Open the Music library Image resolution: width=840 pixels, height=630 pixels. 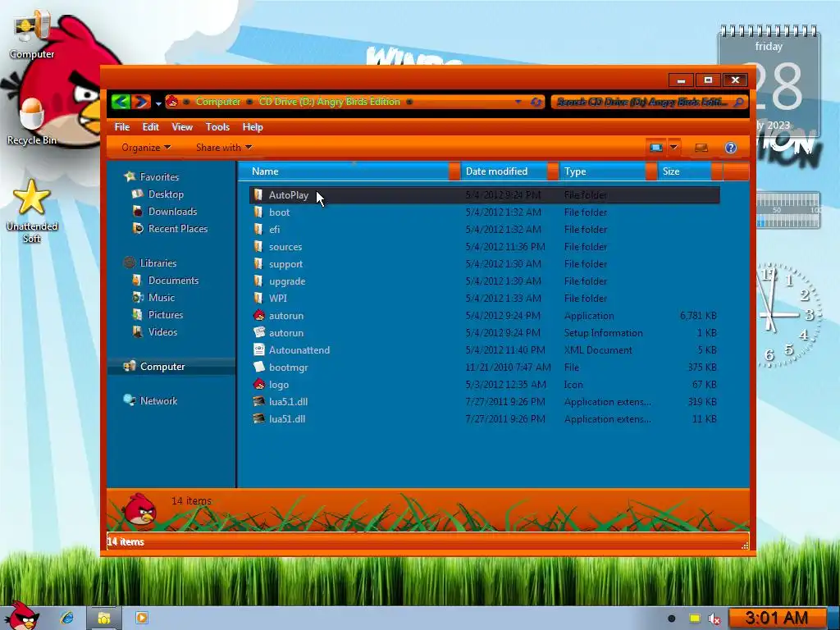(162, 297)
